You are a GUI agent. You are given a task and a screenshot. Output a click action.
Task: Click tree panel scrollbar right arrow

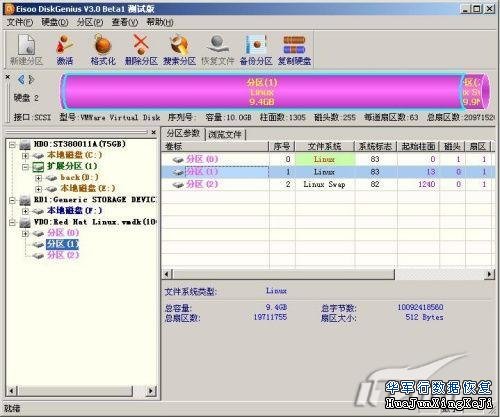click(151, 391)
